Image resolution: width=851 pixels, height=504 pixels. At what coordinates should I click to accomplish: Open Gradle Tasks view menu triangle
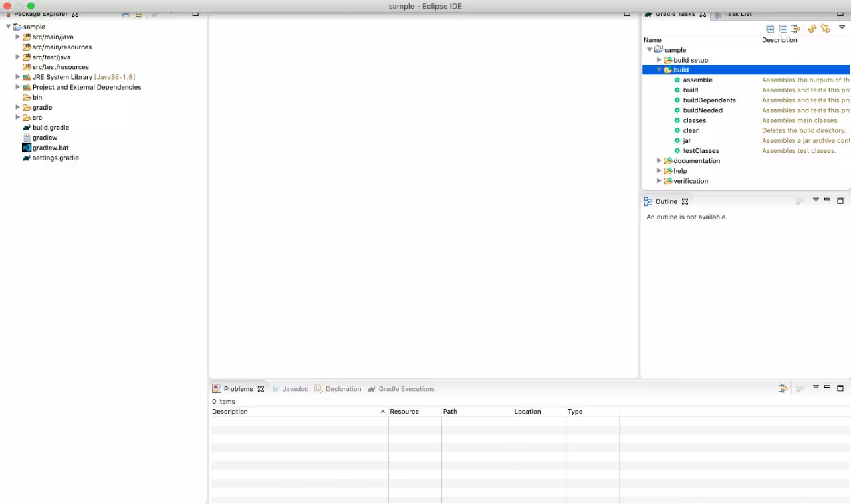click(842, 27)
